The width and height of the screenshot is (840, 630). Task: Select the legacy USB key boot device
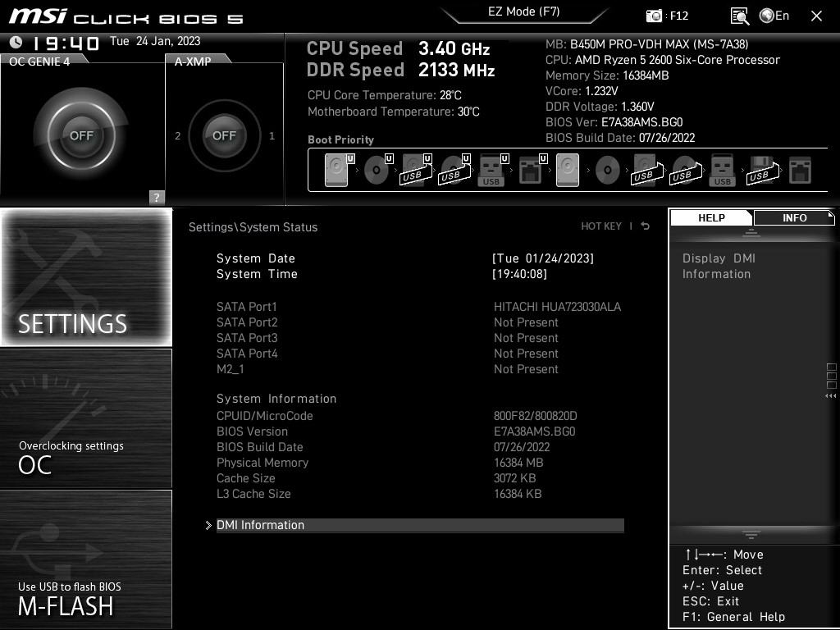(x=722, y=170)
